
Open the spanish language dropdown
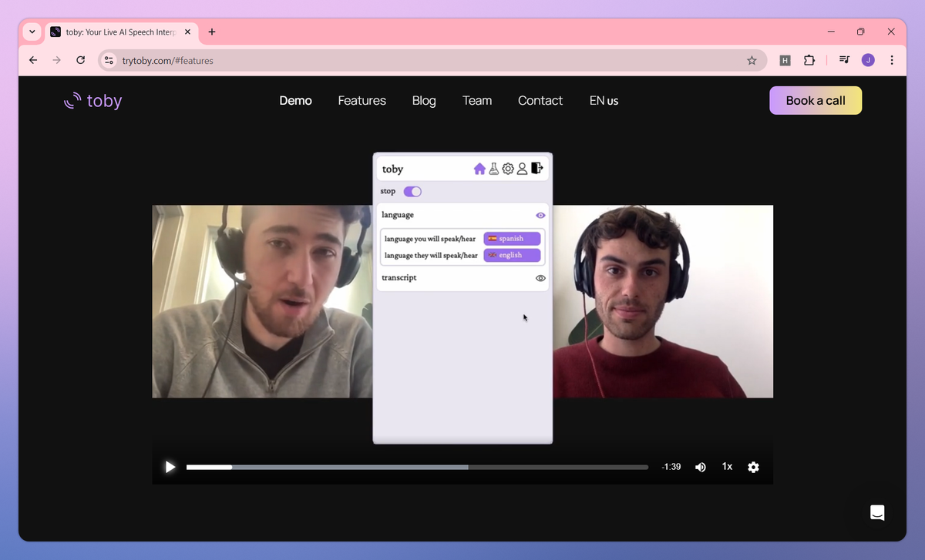click(x=512, y=239)
